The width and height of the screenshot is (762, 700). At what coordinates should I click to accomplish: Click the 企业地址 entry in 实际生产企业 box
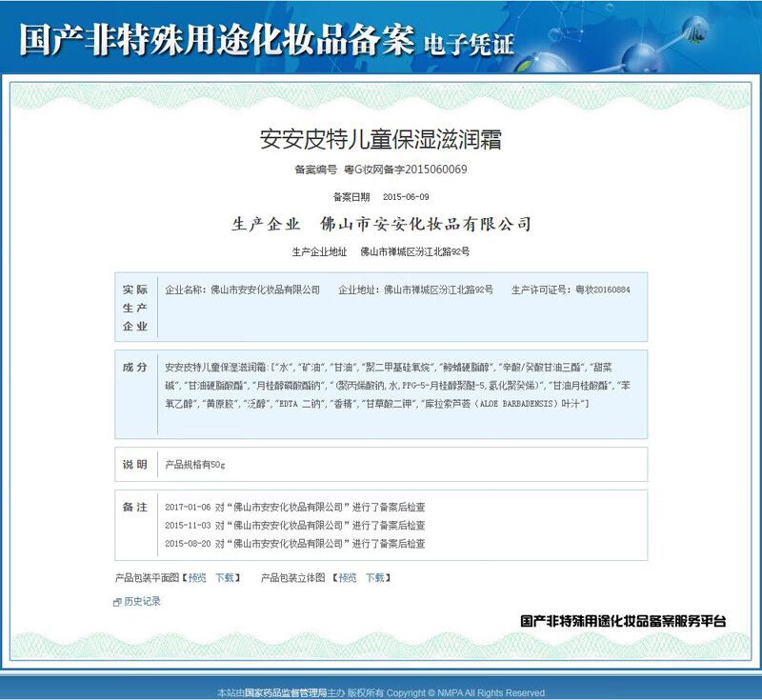pyautogui.click(x=415, y=290)
